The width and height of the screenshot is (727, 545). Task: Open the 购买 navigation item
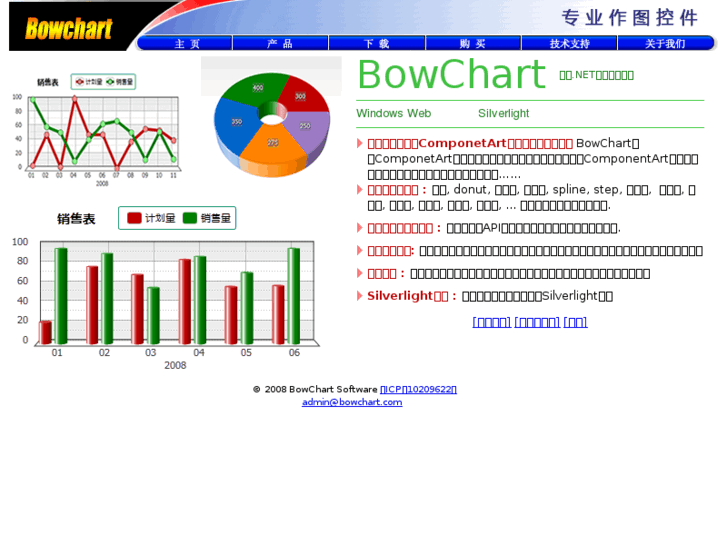472,44
